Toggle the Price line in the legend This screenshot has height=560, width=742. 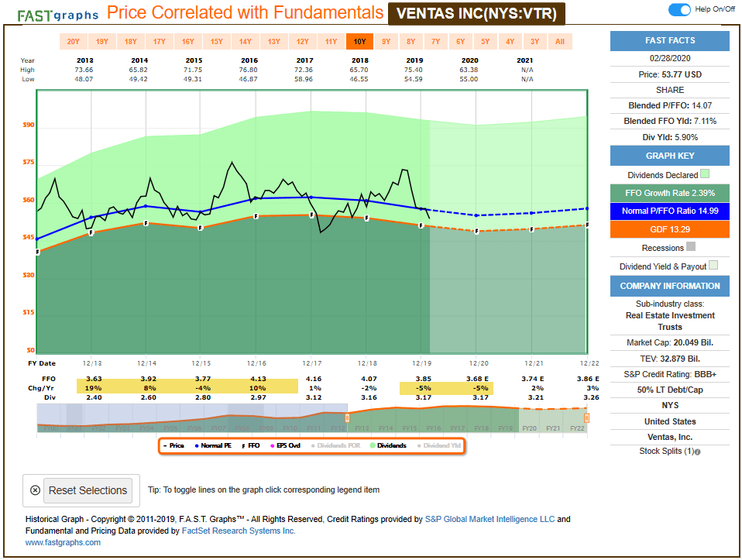pos(173,446)
